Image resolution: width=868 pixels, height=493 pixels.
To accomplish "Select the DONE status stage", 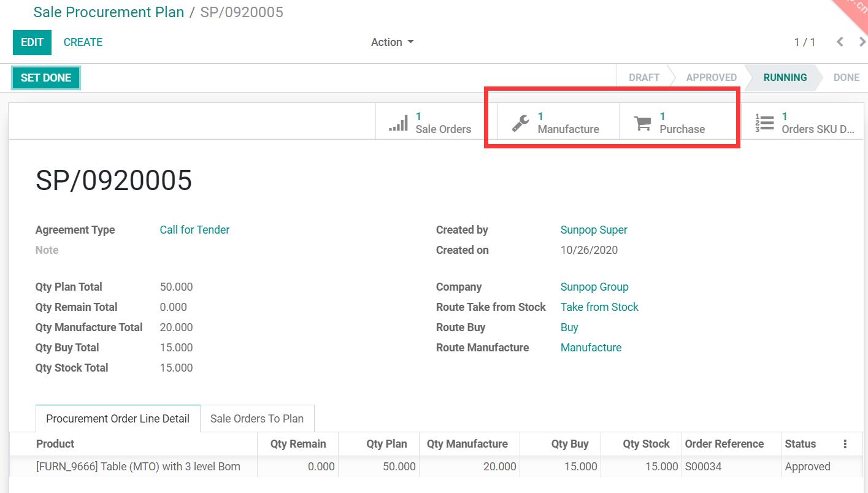I will coord(846,78).
